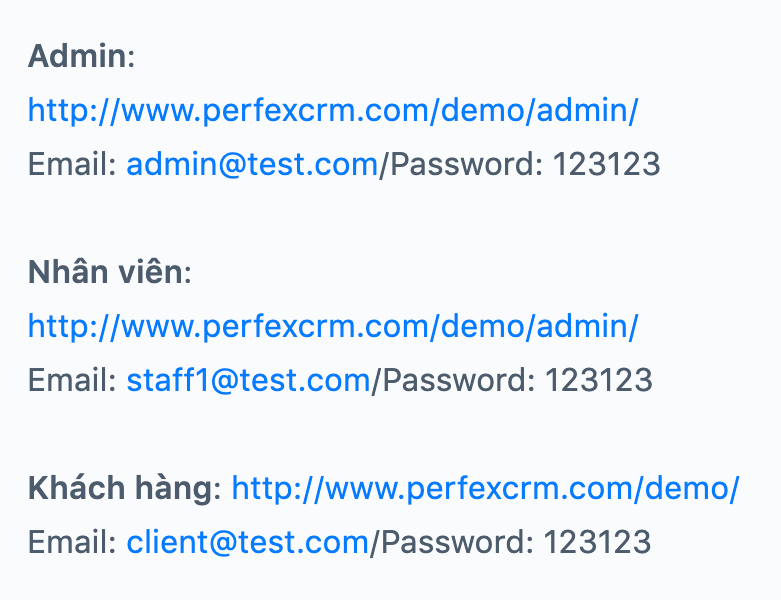Click the client@test.com email link
Image resolution: width=781 pixels, height=600 pixels.
pos(248,542)
